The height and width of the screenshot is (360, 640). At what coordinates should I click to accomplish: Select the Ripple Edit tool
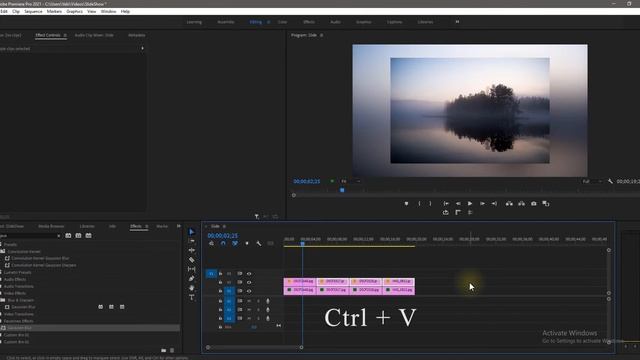tap(191, 251)
